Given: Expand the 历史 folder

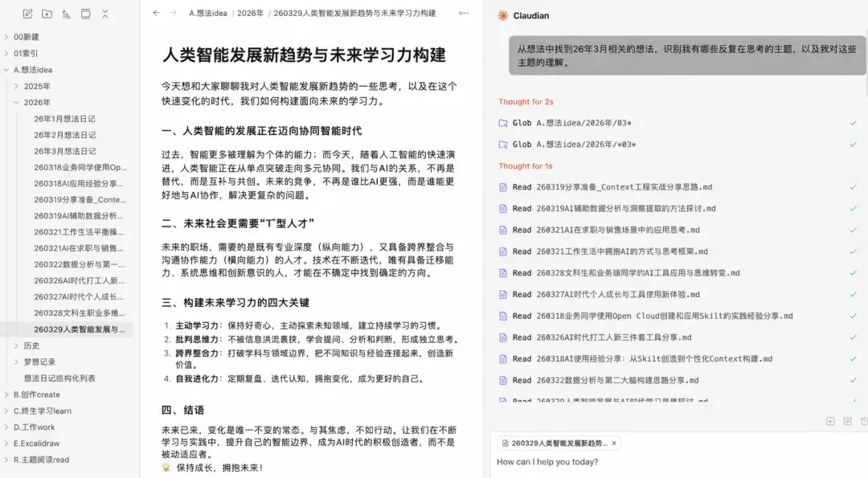Looking at the screenshot, I should 16,345.
